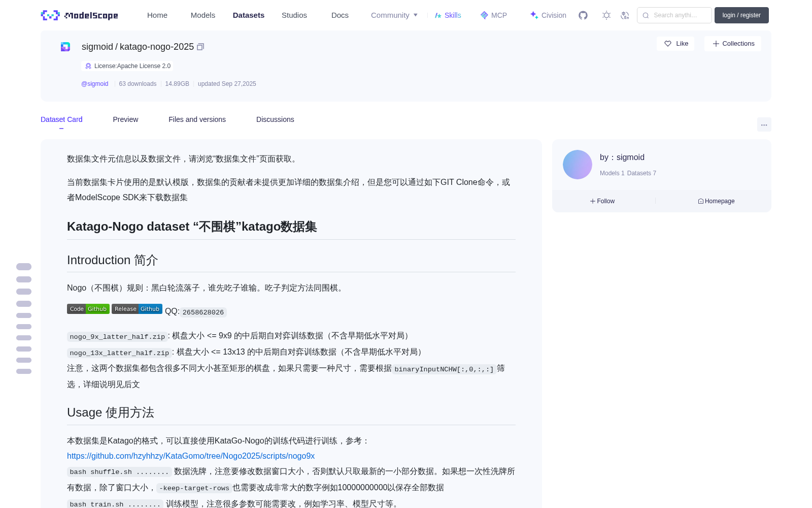Open the three-dot more options button
The width and height of the screenshot is (812, 508).
(x=764, y=124)
